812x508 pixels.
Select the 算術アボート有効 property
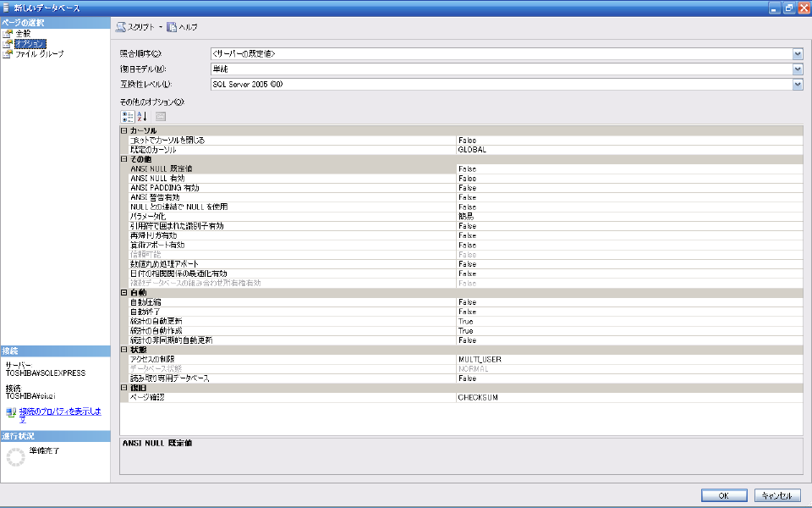pos(465,245)
